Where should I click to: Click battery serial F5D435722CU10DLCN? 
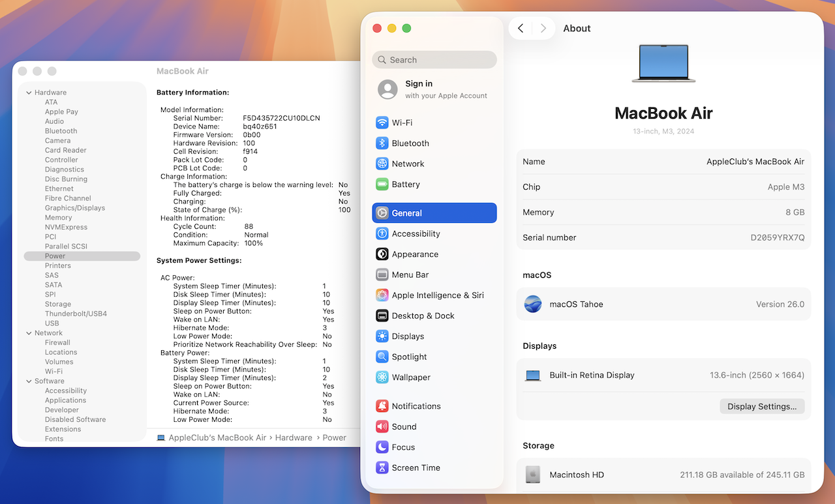click(x=281, y=119)
